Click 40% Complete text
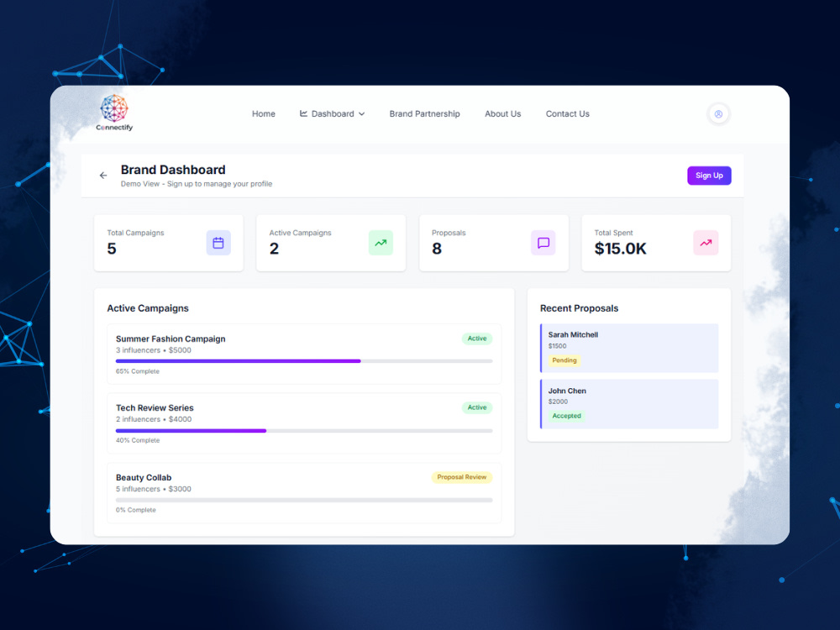Image resolution: width=840 pixels, height=630 pixels. point(138,440)
